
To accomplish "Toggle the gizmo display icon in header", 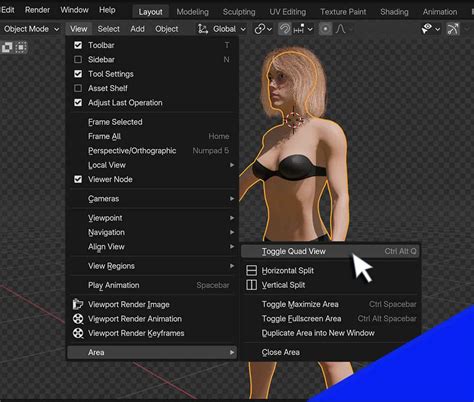I will click(x=453, y=29).
